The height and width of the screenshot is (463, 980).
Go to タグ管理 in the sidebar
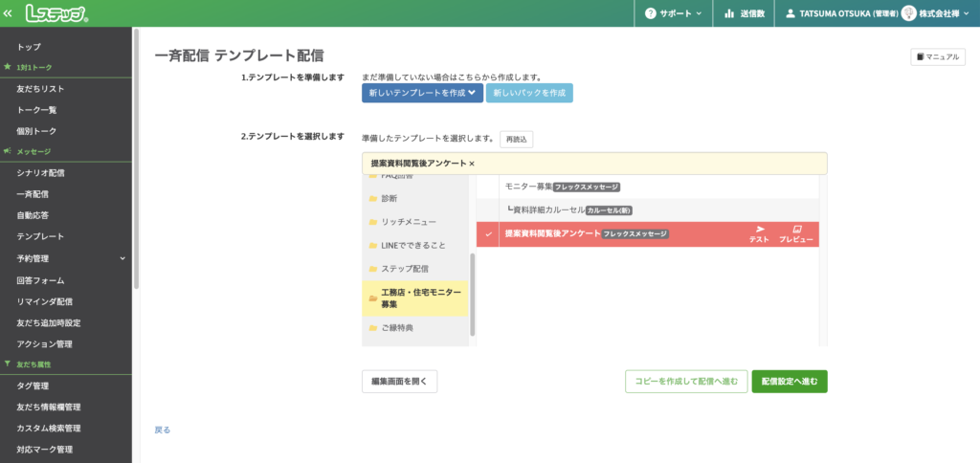(x=33, y=386)
